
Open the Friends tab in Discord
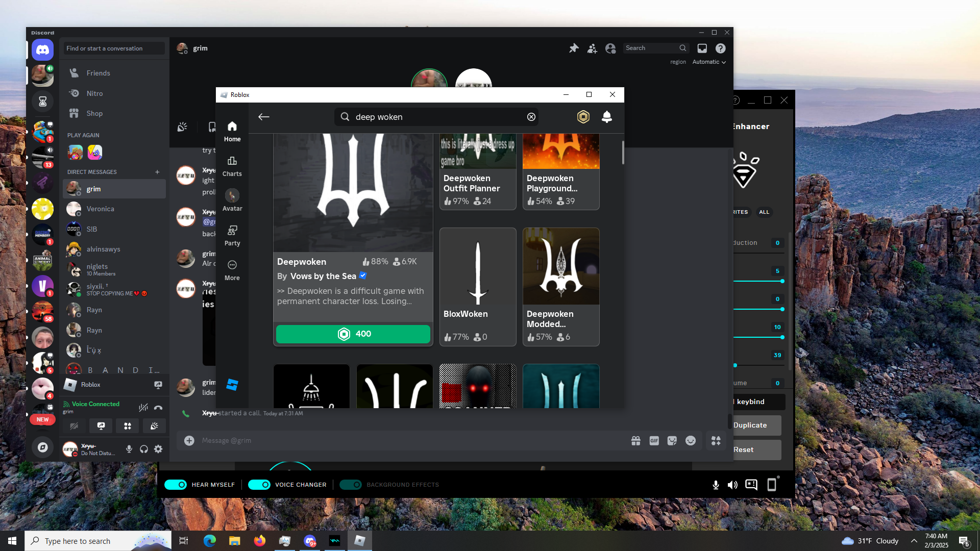(98, 73)
